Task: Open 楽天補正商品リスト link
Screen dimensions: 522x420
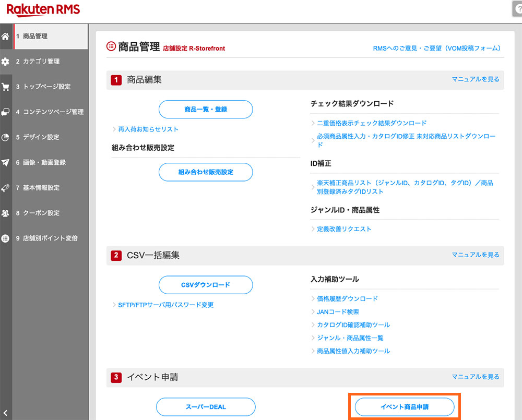Action: [405, 187]
